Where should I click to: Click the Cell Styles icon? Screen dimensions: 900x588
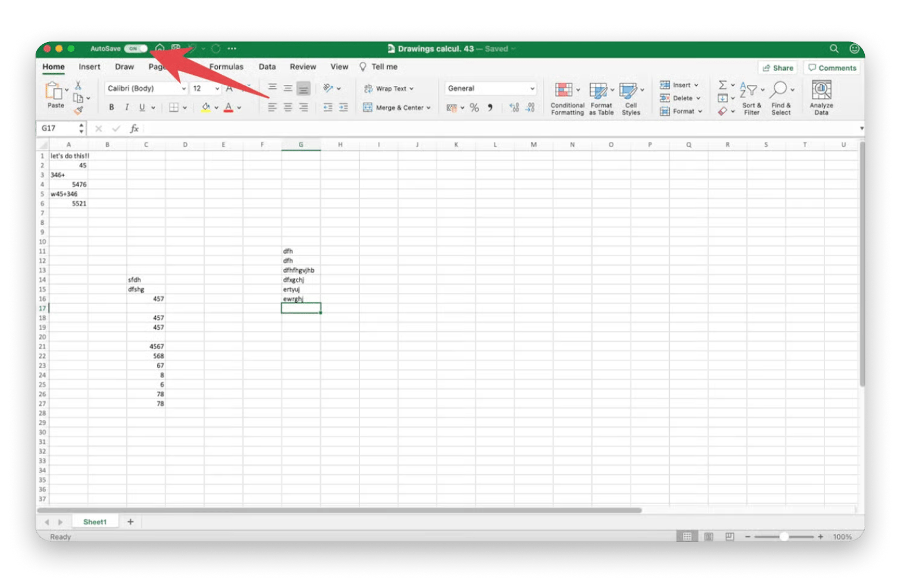[x=628, y=91]
